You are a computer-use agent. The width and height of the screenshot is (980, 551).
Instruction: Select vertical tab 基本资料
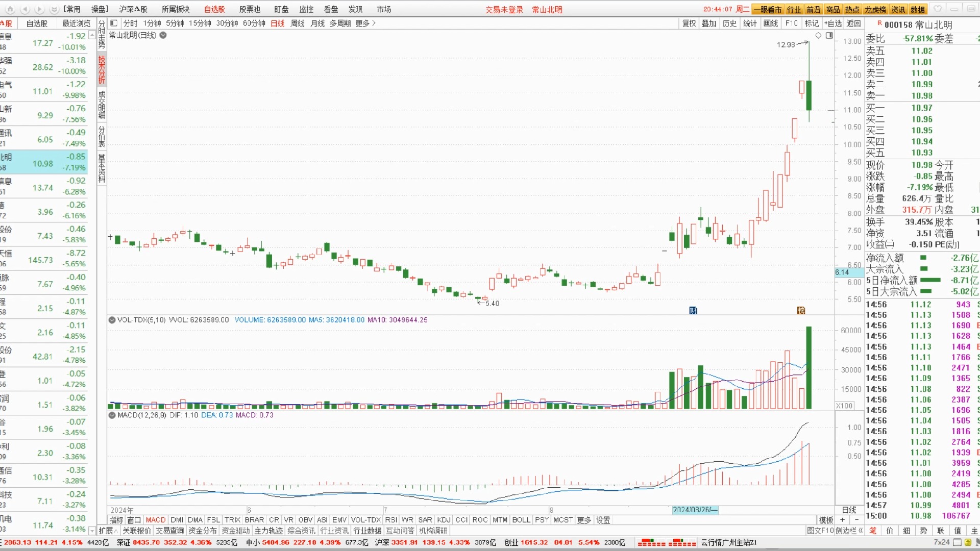(x=102, y=168)
